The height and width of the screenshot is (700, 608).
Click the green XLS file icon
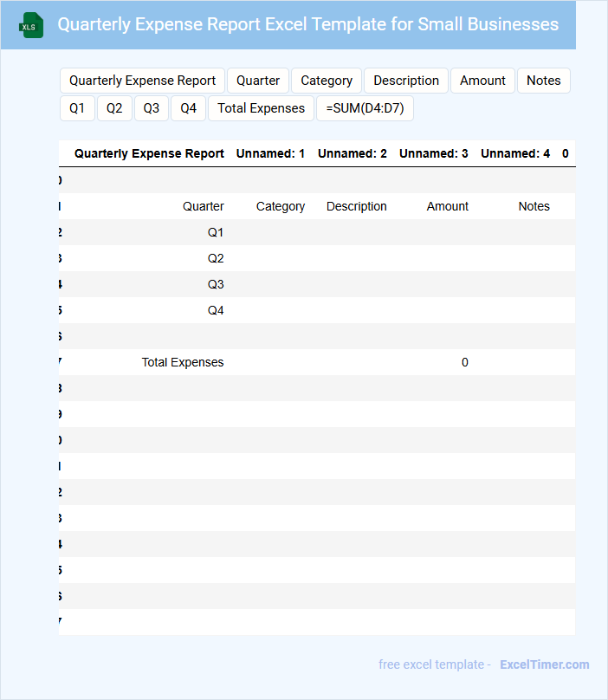31,25
